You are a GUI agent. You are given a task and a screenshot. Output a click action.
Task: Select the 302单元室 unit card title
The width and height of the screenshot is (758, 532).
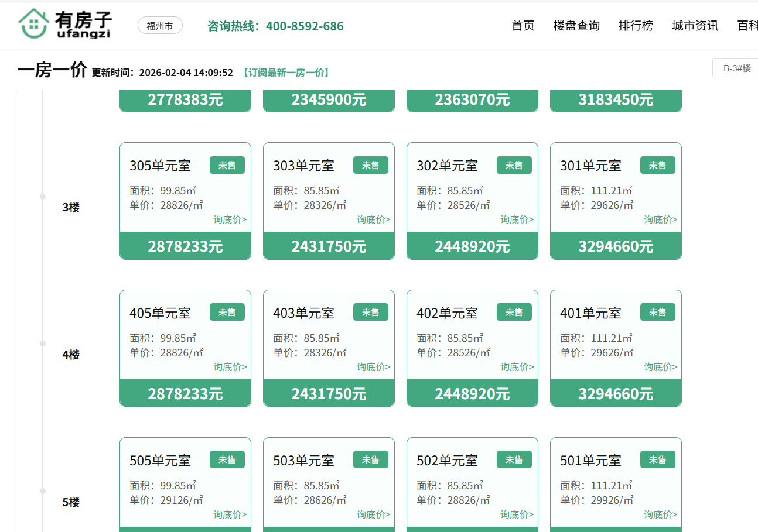[x=447, y=166]
